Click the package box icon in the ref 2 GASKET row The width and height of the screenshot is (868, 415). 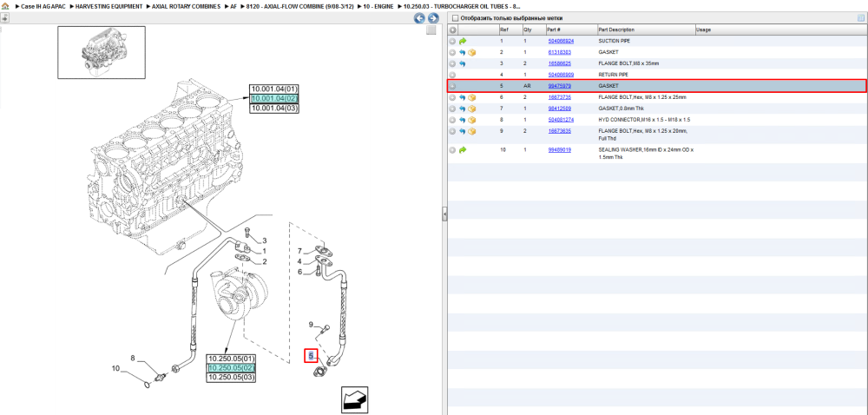click(472, 53)
